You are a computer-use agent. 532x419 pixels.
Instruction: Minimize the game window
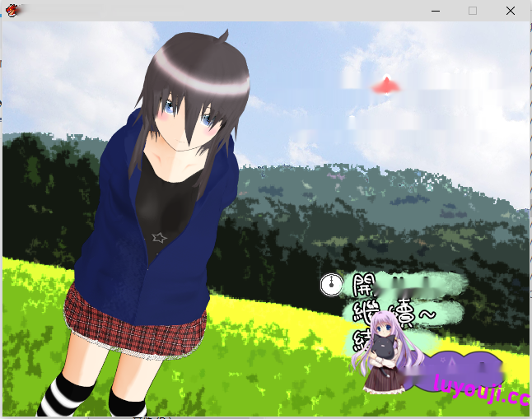[x=436, y=11]
